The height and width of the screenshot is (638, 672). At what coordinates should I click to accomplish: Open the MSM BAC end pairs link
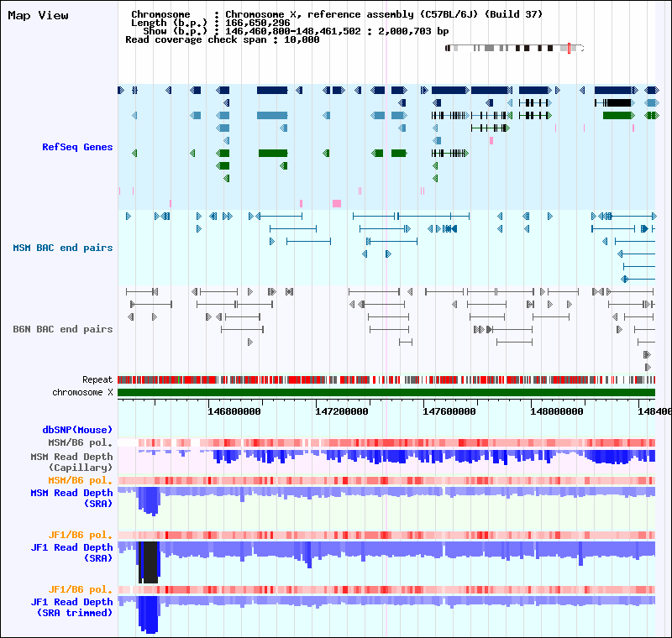(62, 248)
